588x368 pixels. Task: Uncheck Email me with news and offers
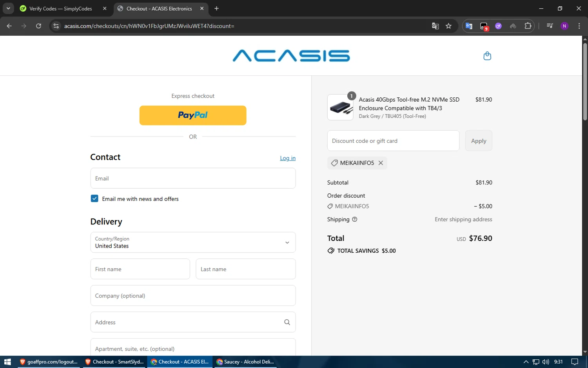pos(94,199)
